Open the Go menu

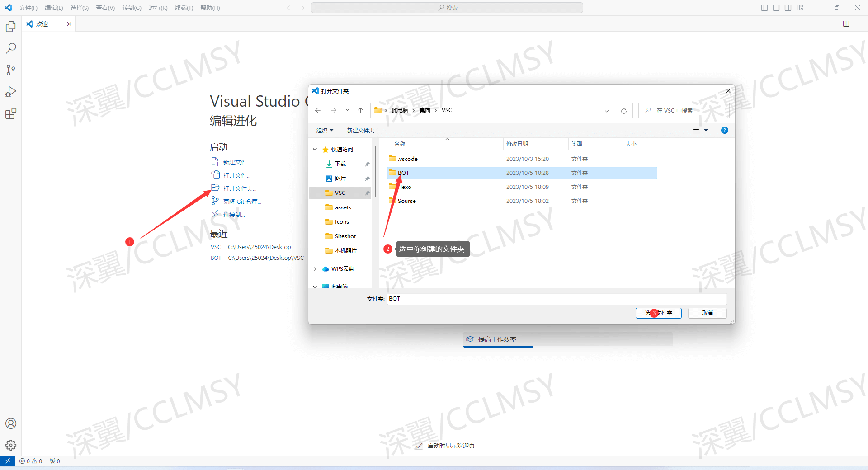132,8
